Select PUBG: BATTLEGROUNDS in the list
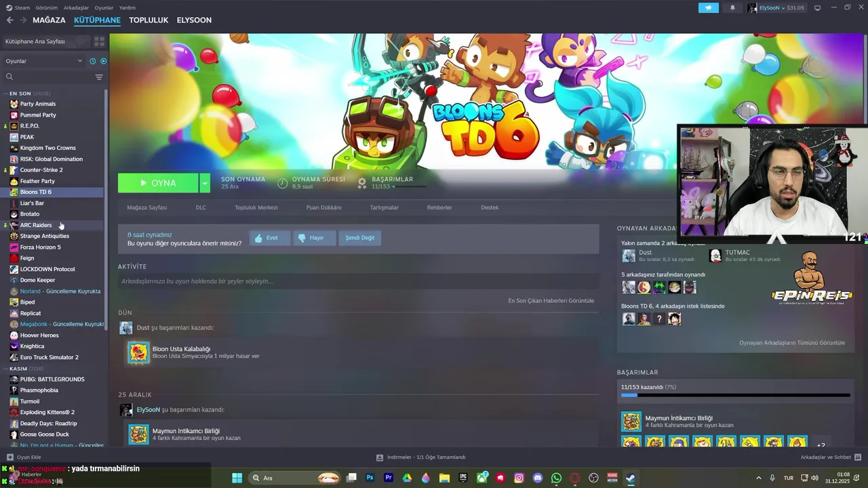Image resolution: width=868 pixels, height=488 pixels. tap(52, 380)
